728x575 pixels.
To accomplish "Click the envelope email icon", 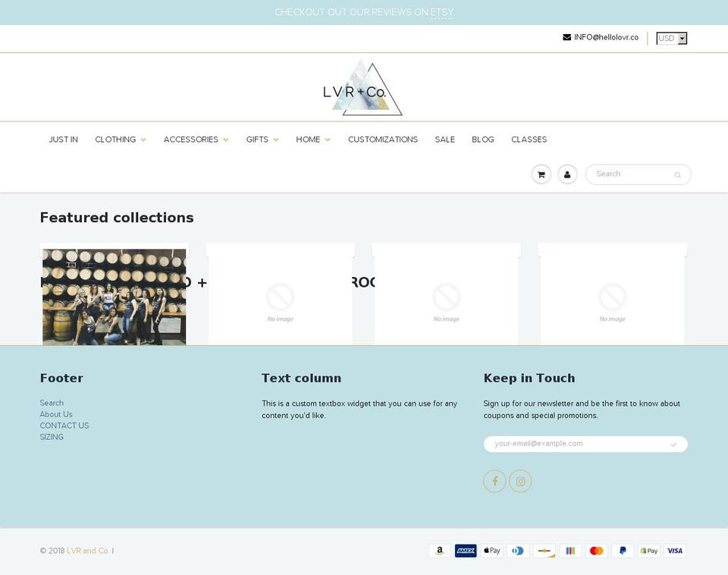I will click(567, 37).
